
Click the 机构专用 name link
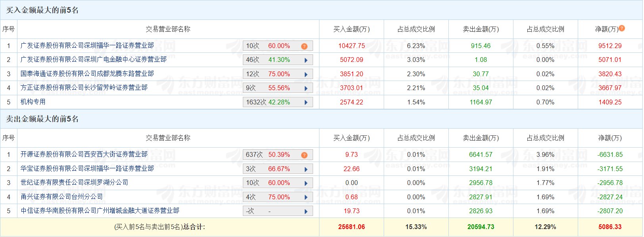(33, 102)
